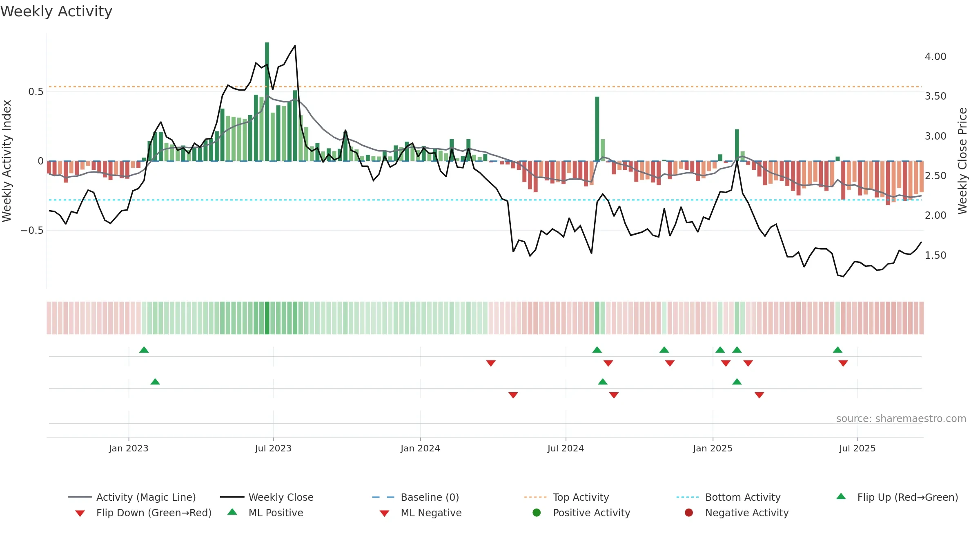Screen dimensions: 980x551
Task: Toggle Top Activity legend entry
Action: 567,497
